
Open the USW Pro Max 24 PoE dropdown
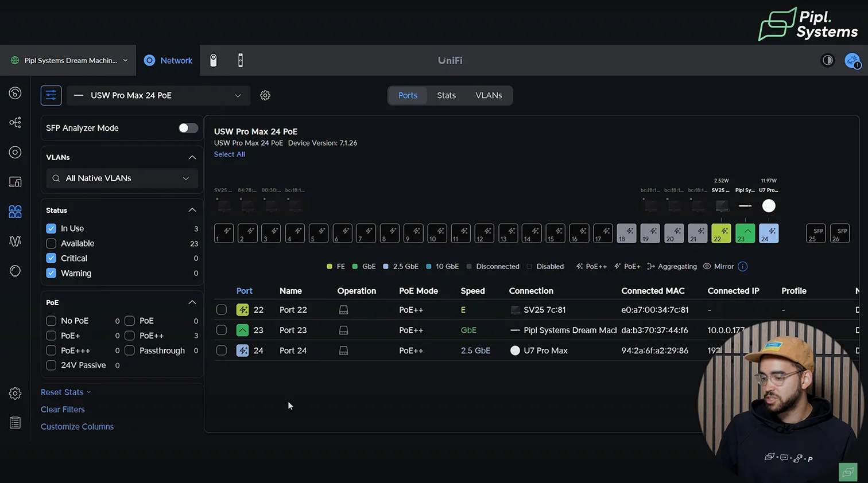158,95
